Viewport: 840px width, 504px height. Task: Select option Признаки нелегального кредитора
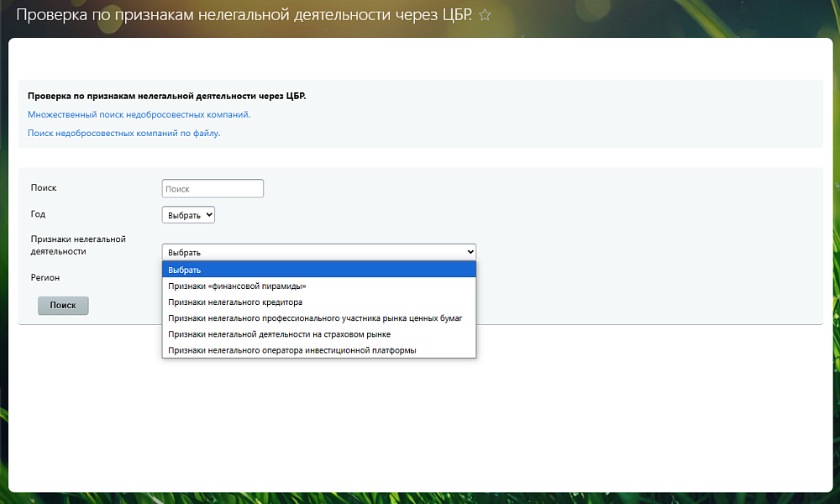tap(235, 302)
